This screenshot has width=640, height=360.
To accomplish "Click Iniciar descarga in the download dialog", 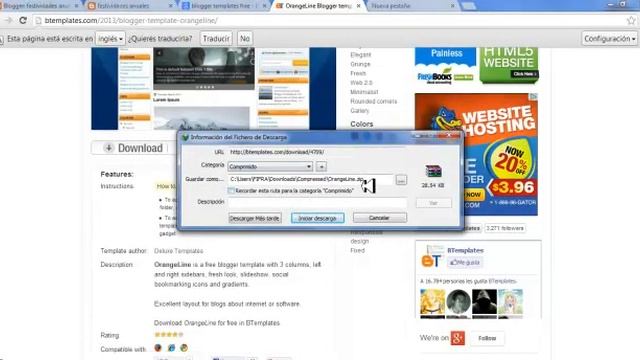I will (x=318, y=218).
